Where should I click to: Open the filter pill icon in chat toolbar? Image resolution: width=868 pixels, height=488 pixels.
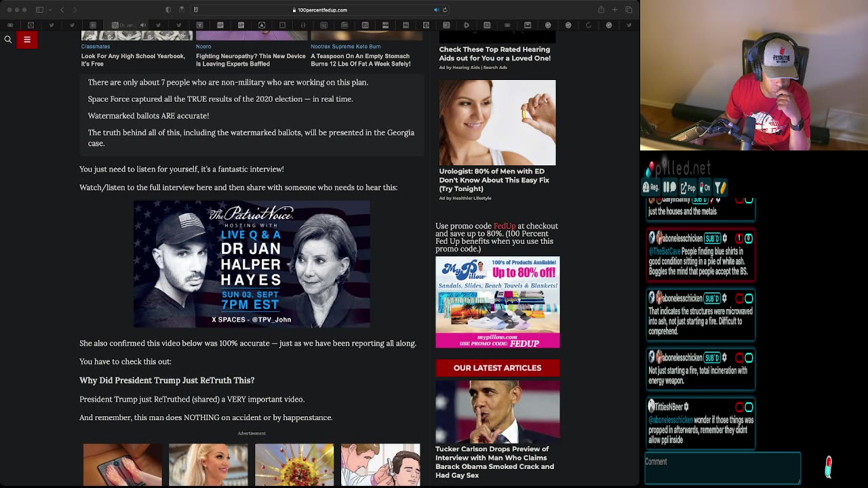(720, 188)
